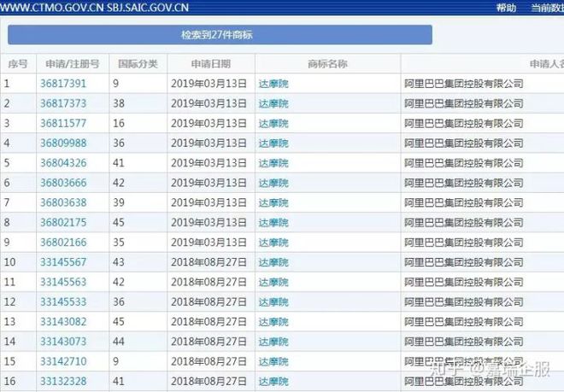564x392 pixels.
Task: Select class 45 cell in row 13
Action: coord(138,321)
